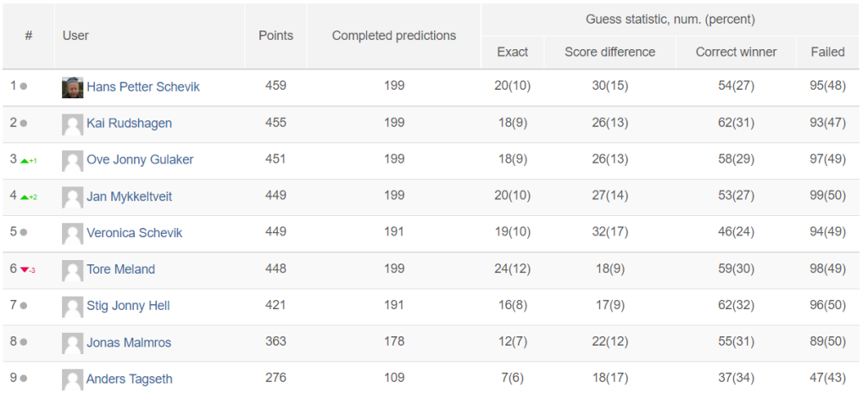Click the Exact column header

click(513, 52)
